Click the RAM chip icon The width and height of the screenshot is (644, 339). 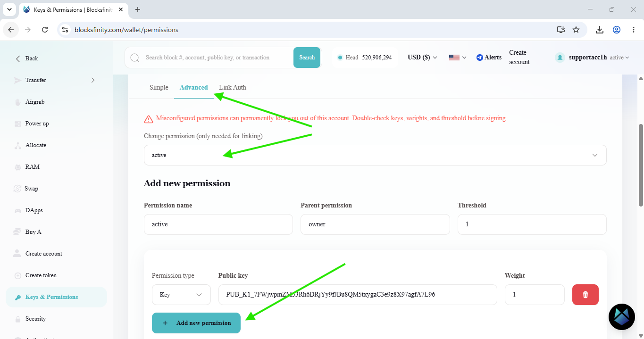pyautogui.click(x=18, y=167)
